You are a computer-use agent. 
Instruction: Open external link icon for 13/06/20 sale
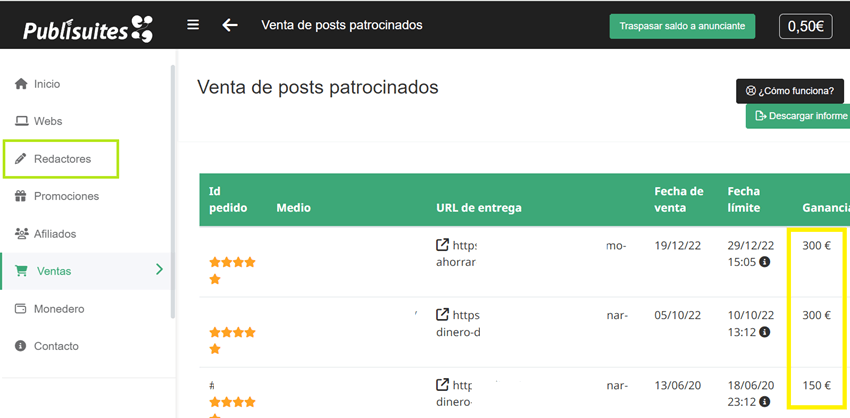point(442,385)
